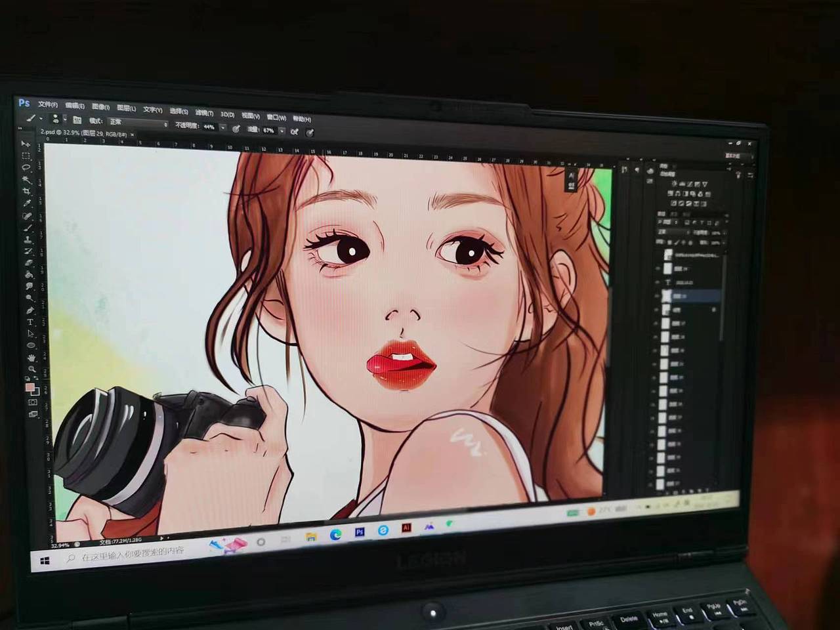Open File Explorer from the taskbar
The image size is (840, 630).
point(311,536)
